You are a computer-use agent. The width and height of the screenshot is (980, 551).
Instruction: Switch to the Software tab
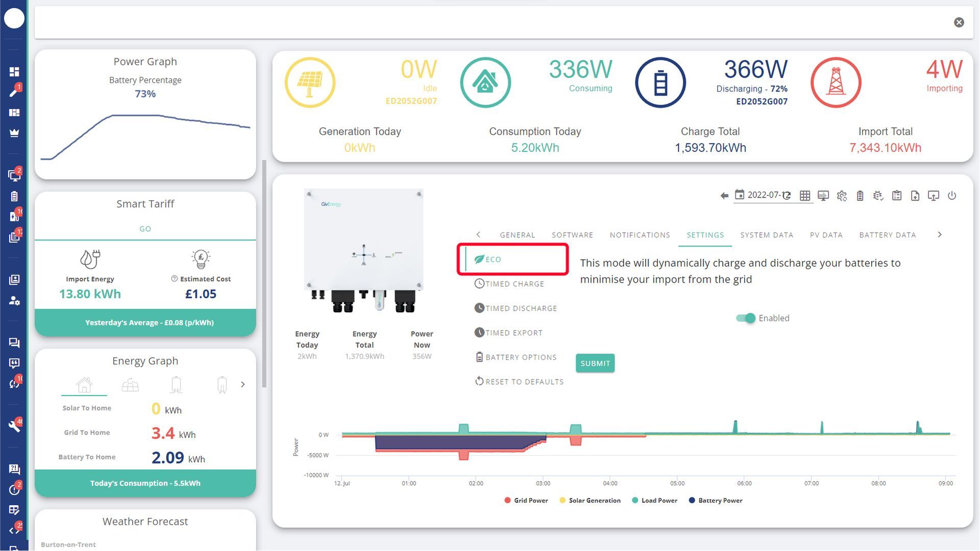[572, 235]
